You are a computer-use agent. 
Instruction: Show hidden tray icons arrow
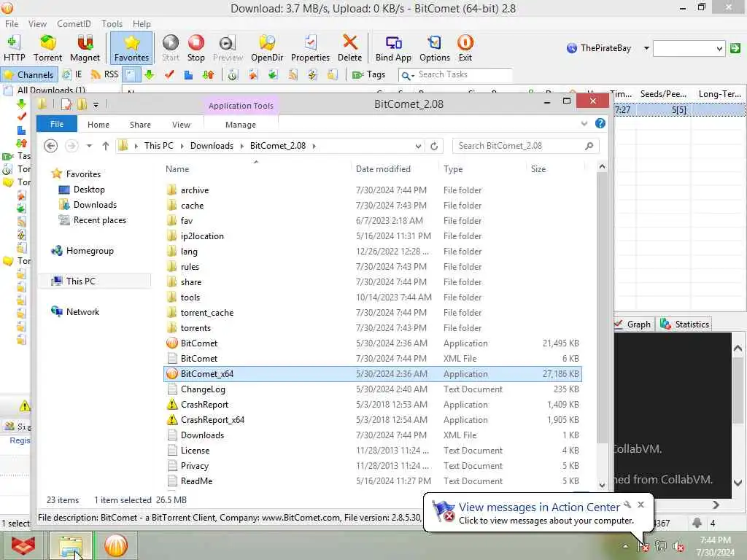(x=626, y=546)
